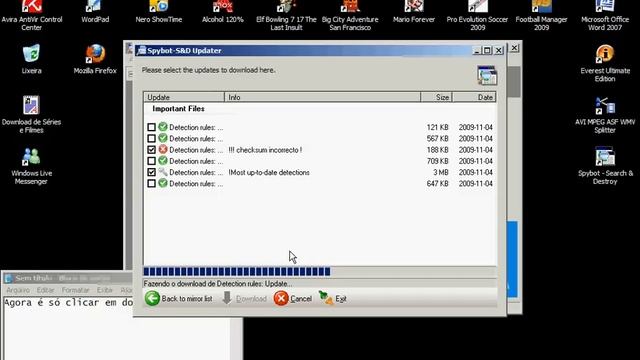Minimize the Spybot-S&D Updater window
The height and width of the screenshot is (360, 640).
click(476, 50)
